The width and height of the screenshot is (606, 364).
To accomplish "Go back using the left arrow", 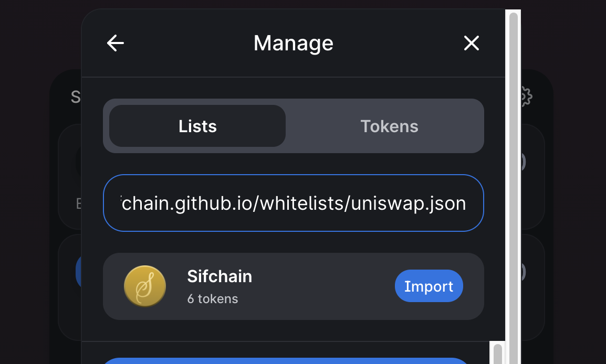I will click(116, 43).
